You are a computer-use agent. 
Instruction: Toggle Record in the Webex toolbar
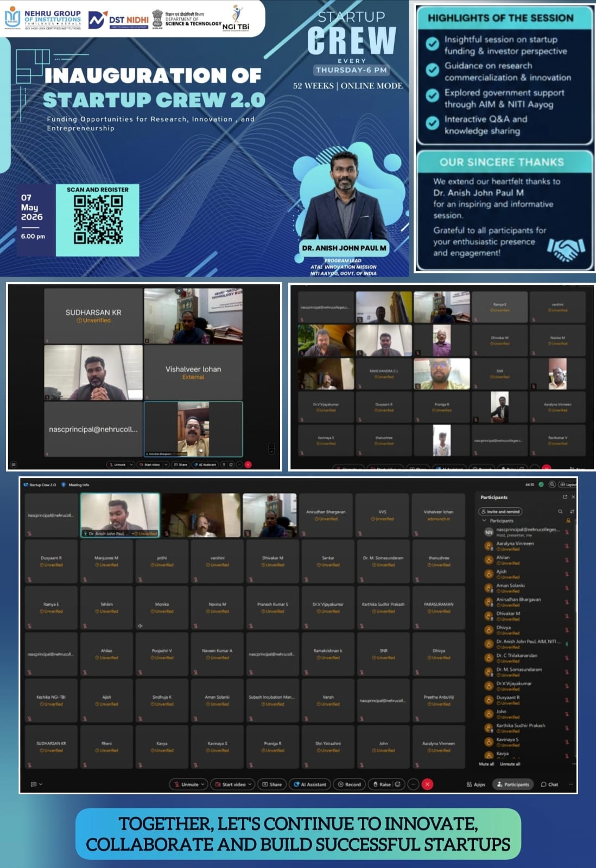[349, 784]
